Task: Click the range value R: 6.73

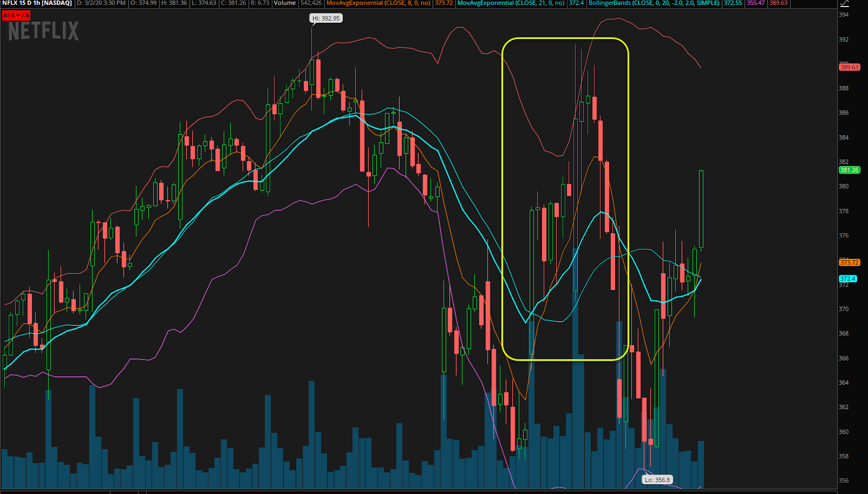Action: coord(260,3)
